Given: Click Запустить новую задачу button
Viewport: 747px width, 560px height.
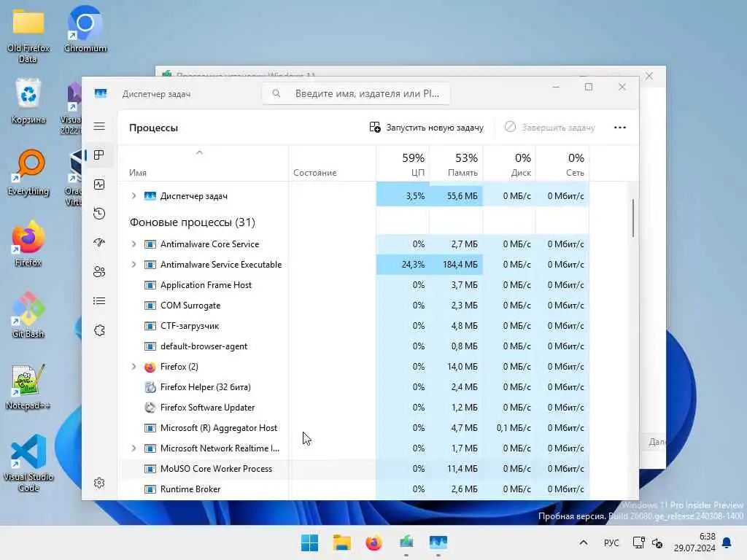Looking at the screenshot, I should (426, 128).
